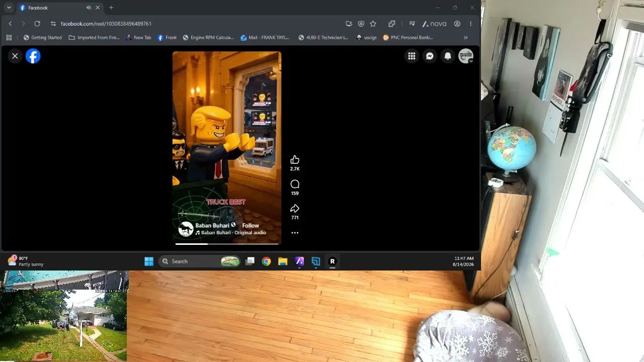Image resolution: width=644 pixels, height=362 pixels.
Task: Go to Facebook home via the logo
Action: point(33,56)
